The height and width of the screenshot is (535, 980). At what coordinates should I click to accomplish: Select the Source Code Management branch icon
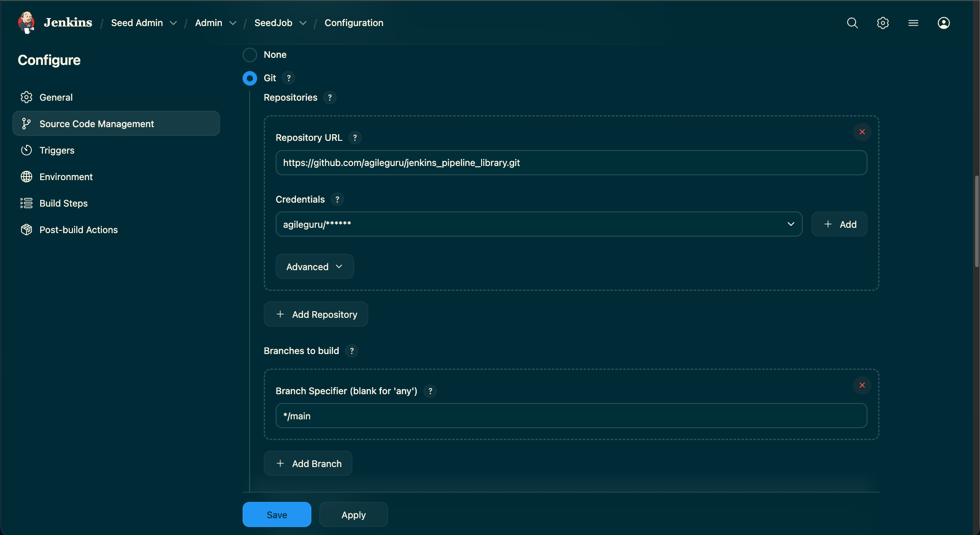tap(26, 124)
